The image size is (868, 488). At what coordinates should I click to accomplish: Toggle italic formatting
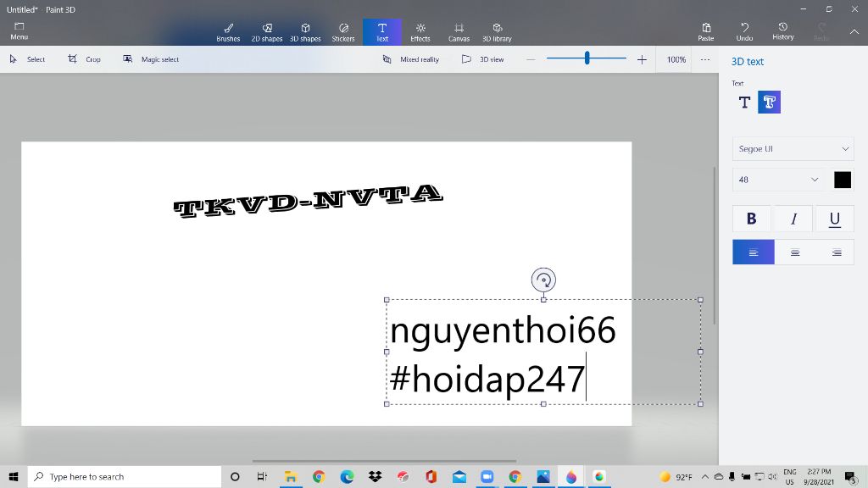pos(793,219)
